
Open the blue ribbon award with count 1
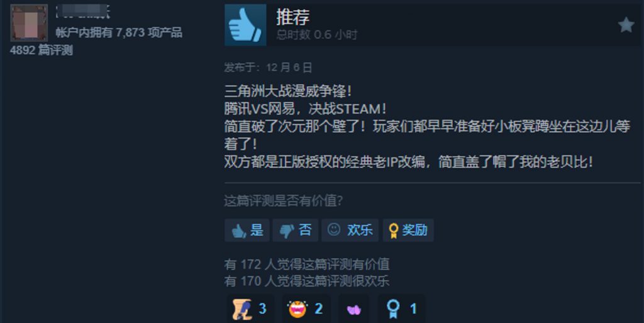click(401, 309)
